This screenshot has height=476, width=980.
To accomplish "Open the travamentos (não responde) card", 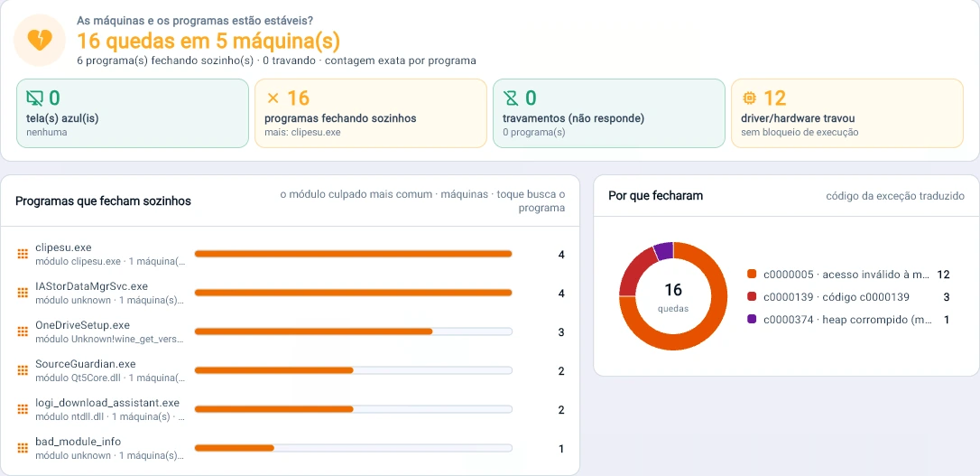I will coord(609,113).
